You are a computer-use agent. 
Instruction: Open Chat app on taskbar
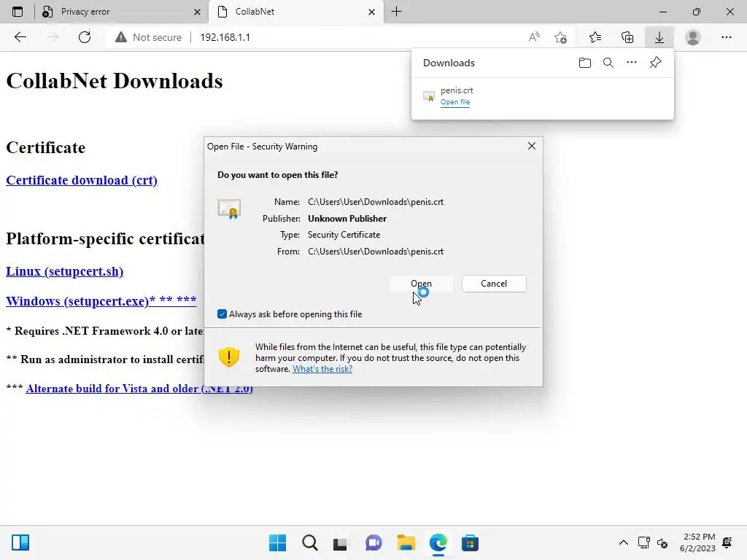coord(373,542)
